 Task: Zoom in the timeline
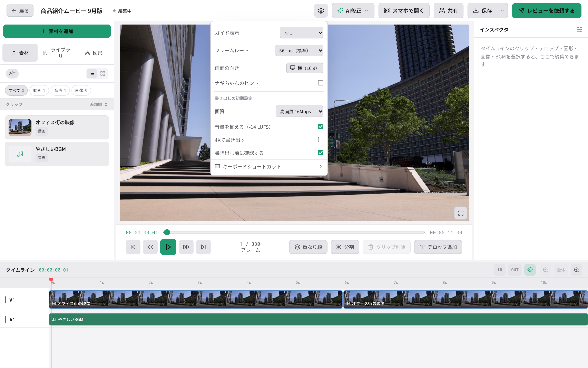click(577, 270)
